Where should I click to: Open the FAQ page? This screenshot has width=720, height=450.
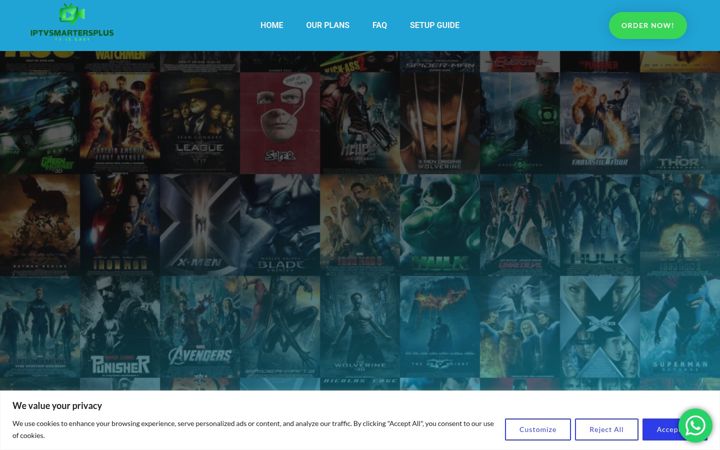point(379,25)
